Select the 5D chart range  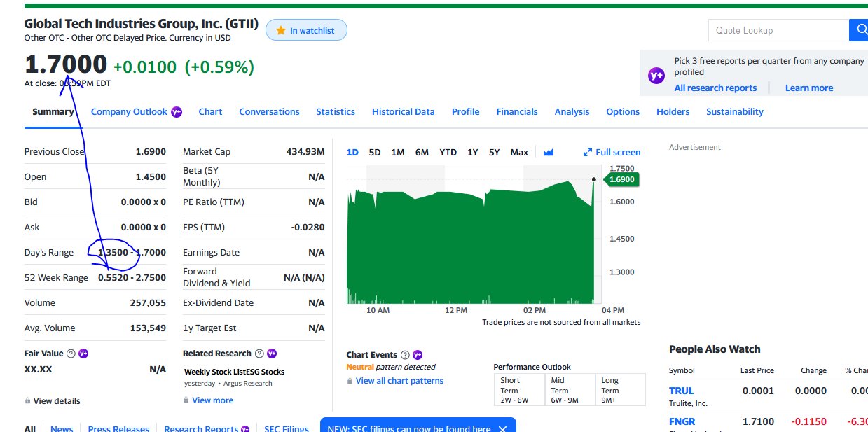coord(375,152)
